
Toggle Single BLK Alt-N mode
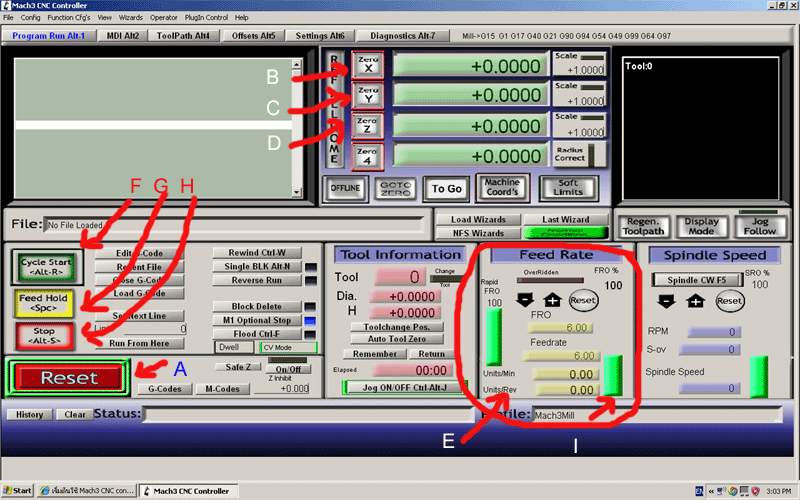tap(257, 266)
